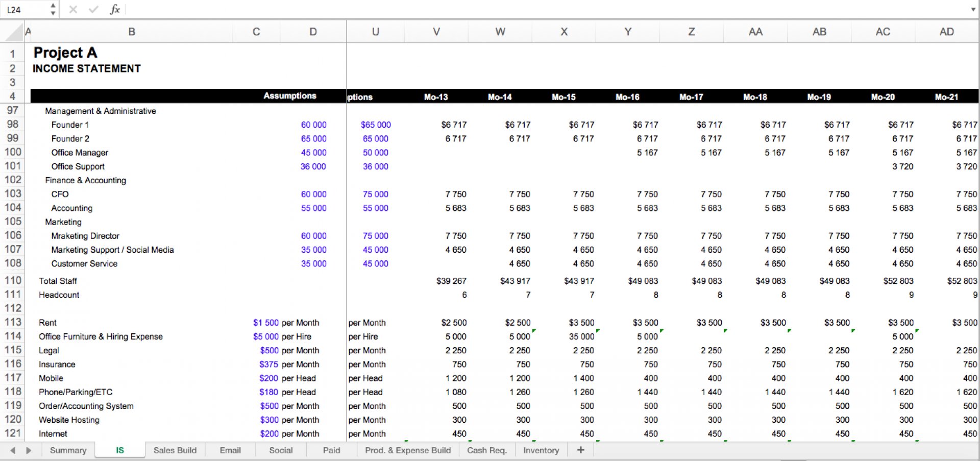Open the Inventory sheet tab
This screenshot has width=980, height=461.
point(541,450)
